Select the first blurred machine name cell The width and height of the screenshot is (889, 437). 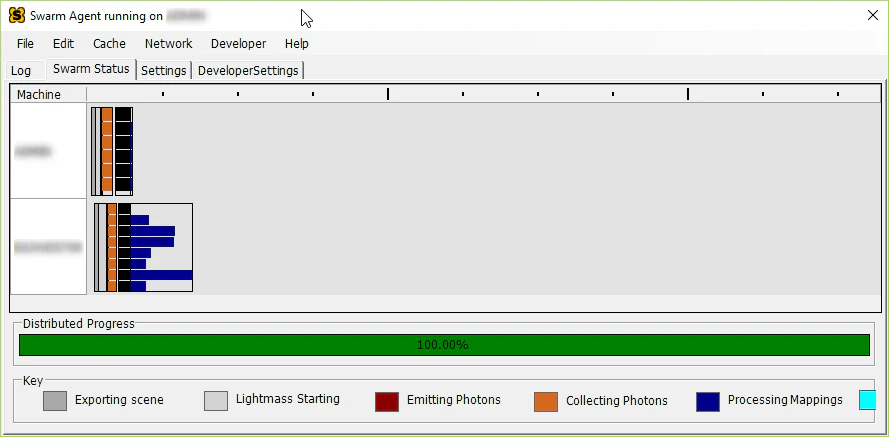point(48,151)
